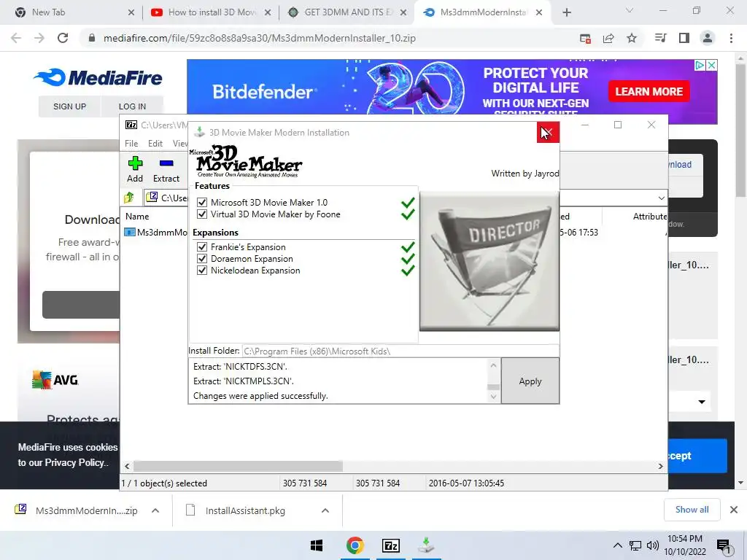Viewport: 747px width, 560px height.
Task: Uncheck Microsoft 3D Movie Maker 1.0
Action: [x=202, y=203]
